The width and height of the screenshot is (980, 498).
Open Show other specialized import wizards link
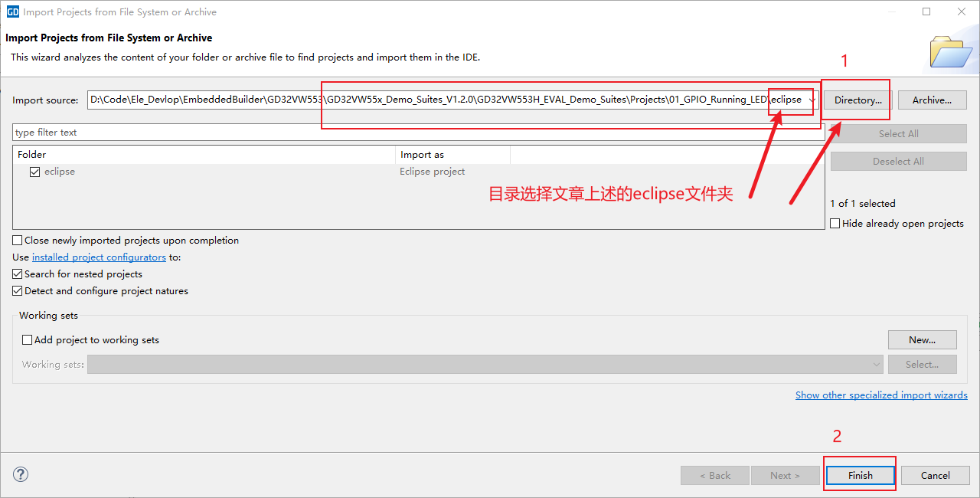(881, 395)
